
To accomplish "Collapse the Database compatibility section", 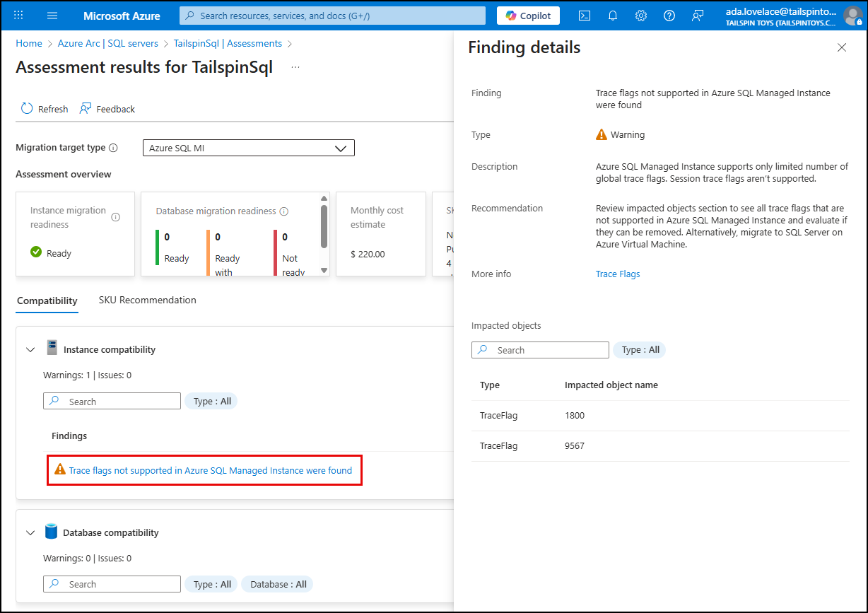I will [x=30, y=532].
